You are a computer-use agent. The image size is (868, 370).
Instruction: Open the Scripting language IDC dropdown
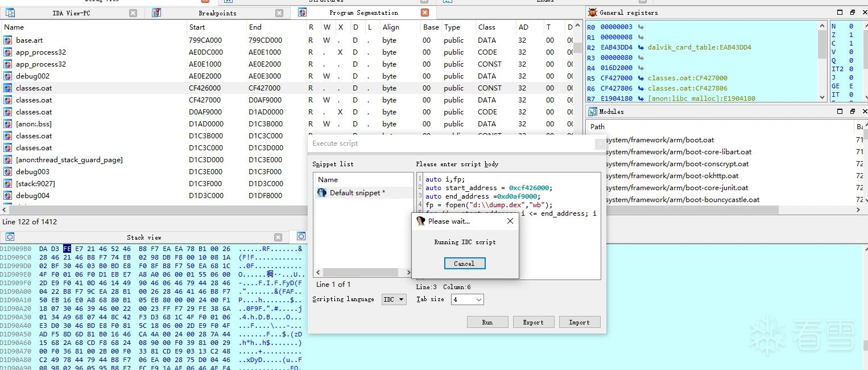(x=394, y=299)
